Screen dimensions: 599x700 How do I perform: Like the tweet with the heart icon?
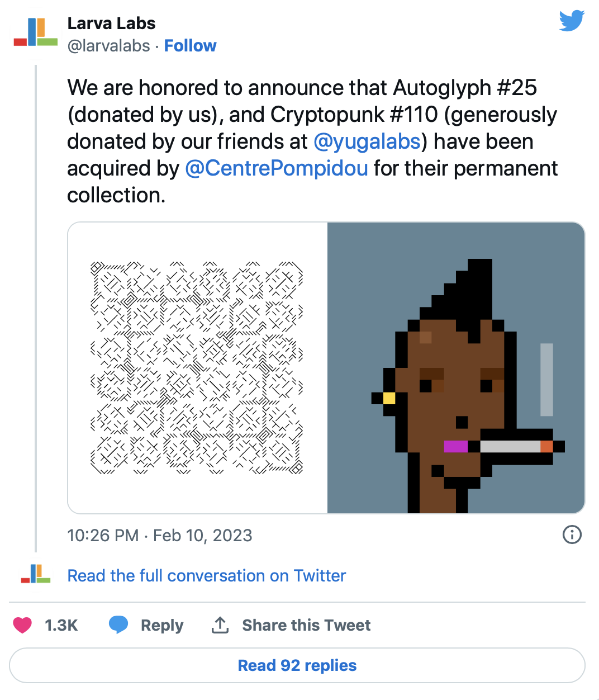(x=22, y=625)
